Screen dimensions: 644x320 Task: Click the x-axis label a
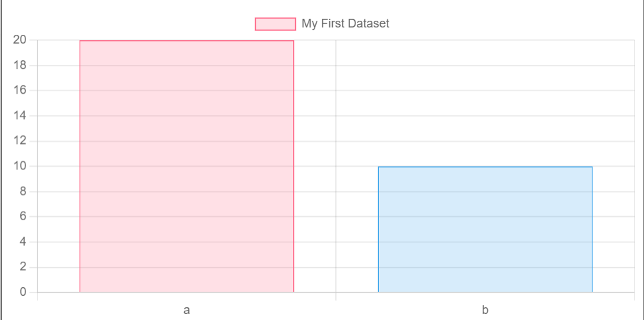pos(187,310)
